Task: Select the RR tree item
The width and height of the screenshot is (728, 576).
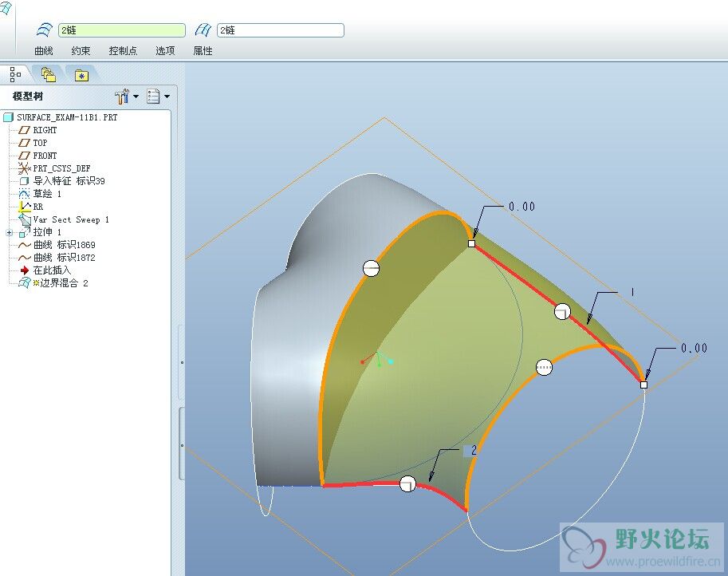Action: pyautogui.click(x=37, y=207)
